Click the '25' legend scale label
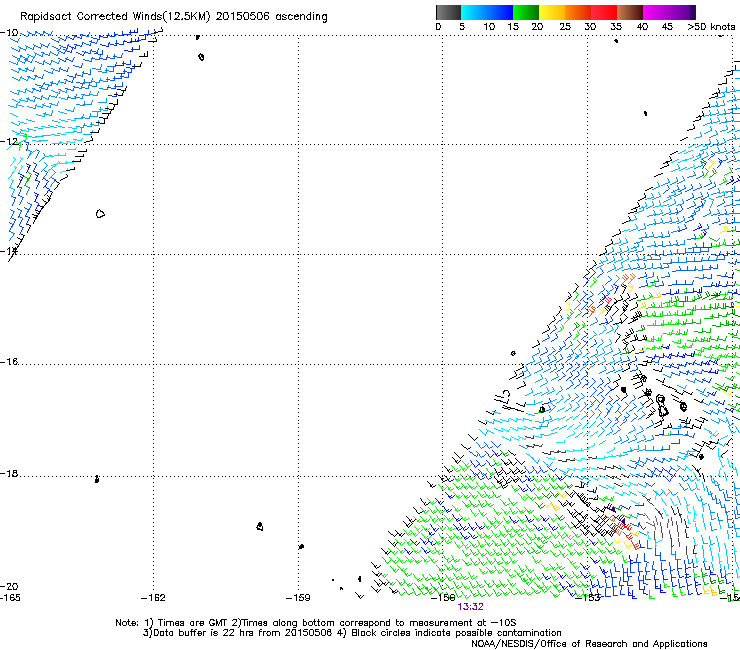 coord(565,27)
